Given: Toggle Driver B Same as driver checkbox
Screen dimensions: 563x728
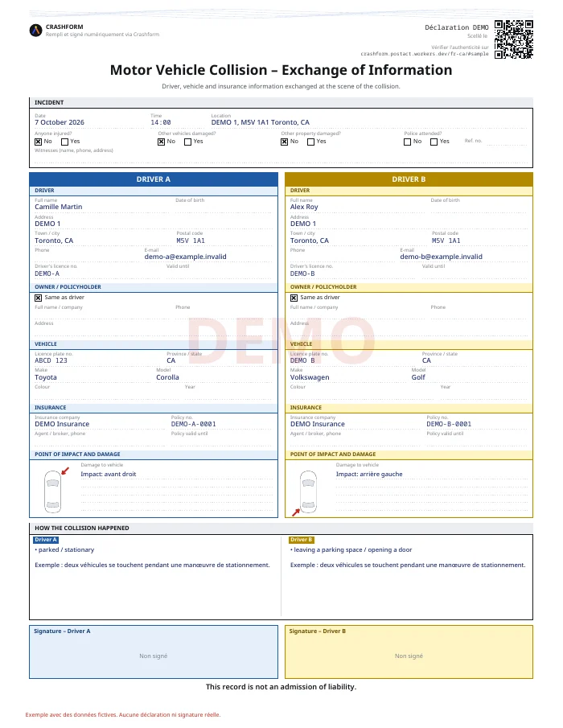Looking at the screenshot, I should pyautogui.click(x=294, y=298).
